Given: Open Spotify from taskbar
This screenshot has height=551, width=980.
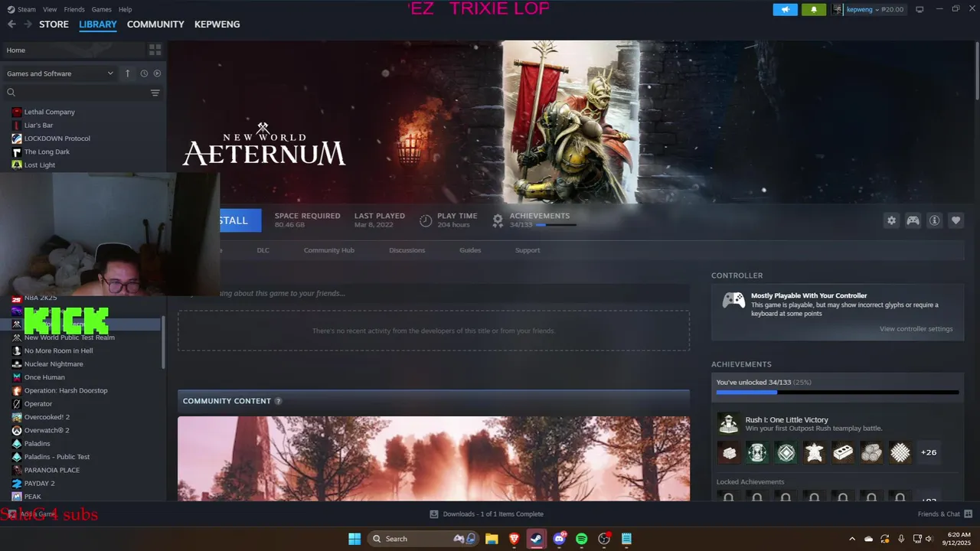Looking at the screenshot, I should pyautogui.click(x=581, y=539).
